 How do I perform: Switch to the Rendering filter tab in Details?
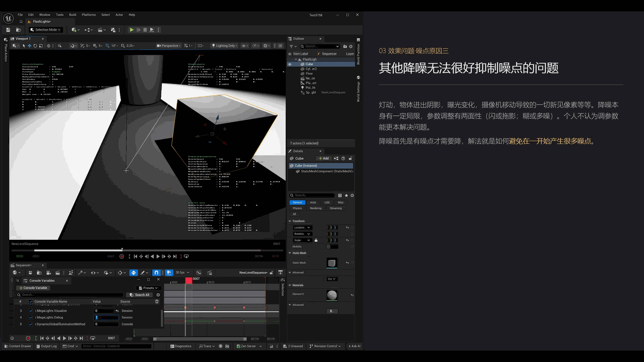[316, 208]
